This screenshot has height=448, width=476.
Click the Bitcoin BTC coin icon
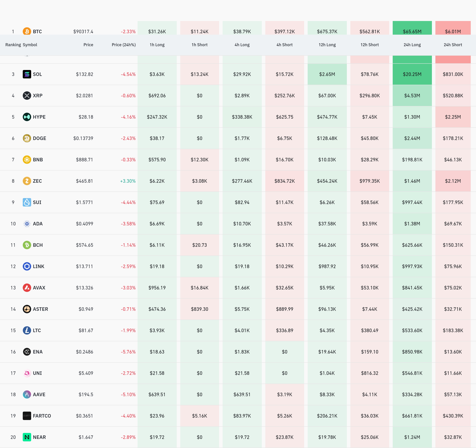click(x=27, y=31)
